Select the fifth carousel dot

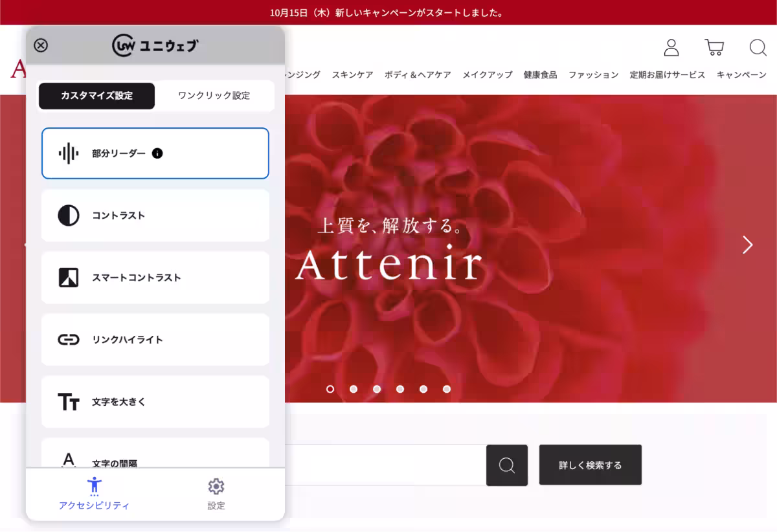click(x=423, y=389)
